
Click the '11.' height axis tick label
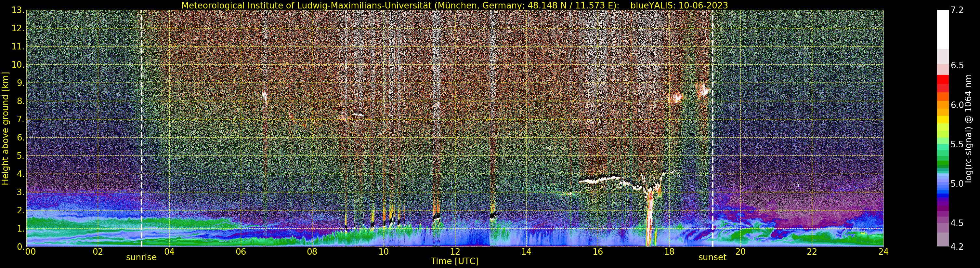coord(18,47)
